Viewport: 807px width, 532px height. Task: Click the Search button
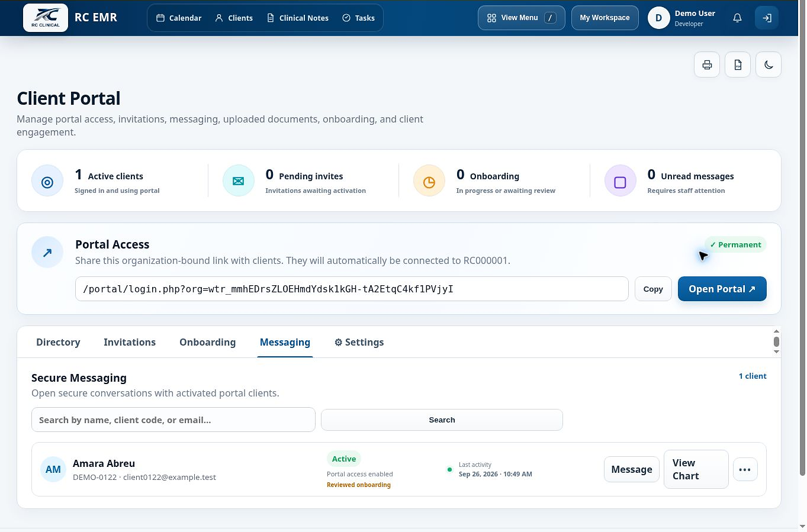pos(442,420)
